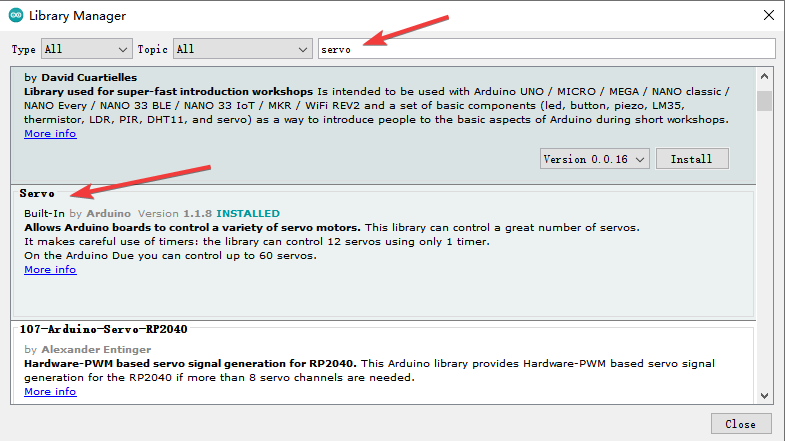Open More info link under Servo library
The width and height of the screenshot is (785, 441).
[50, 269]
